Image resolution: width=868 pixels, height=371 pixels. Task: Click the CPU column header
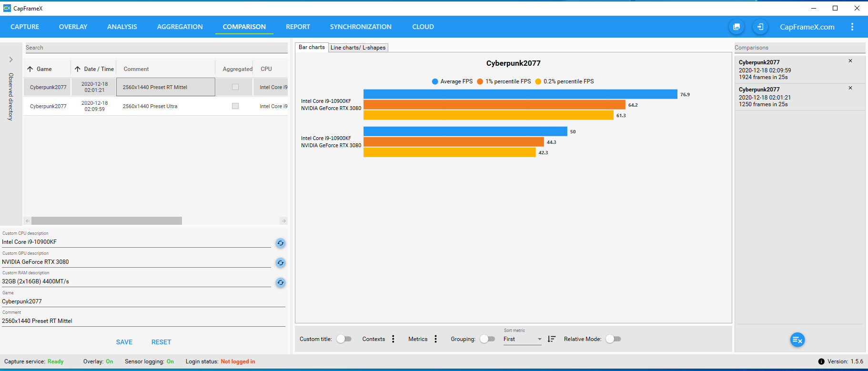click(x=266, y=69)
